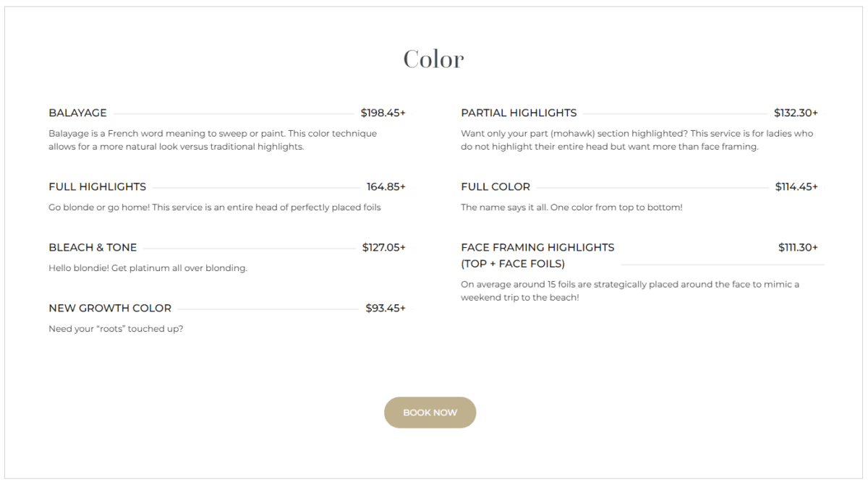The height and width of the screenshot is (482, 868).
Task: Click the $132.30+ Partial Highlights price
Action: [x=796, y=113]
